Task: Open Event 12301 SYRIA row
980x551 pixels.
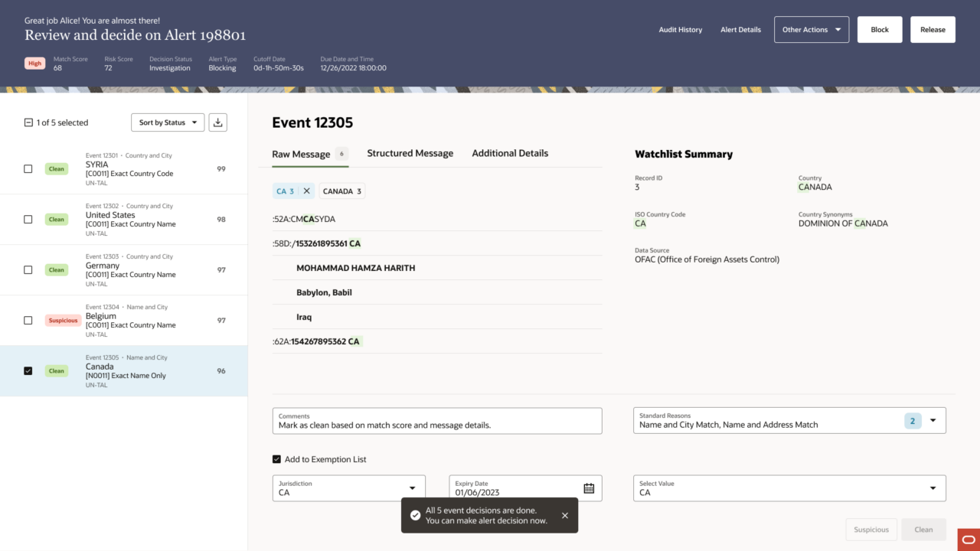Action: 124,169
